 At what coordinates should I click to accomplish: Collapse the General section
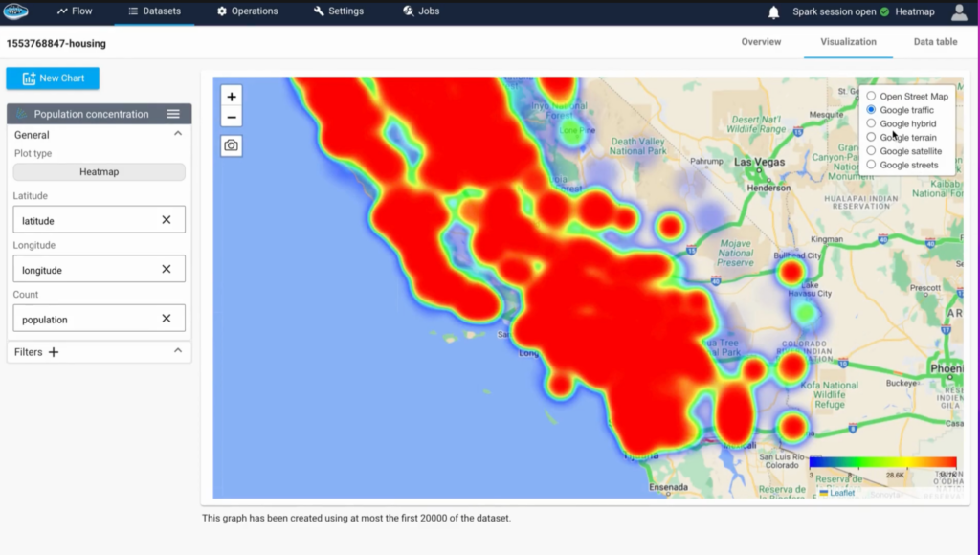pos(178,134)
